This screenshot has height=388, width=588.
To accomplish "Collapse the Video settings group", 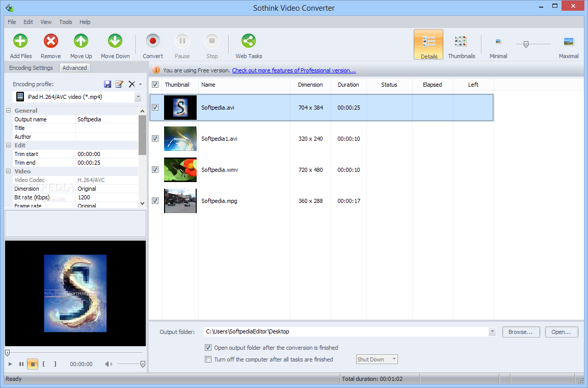I will [x=9, y=171].
